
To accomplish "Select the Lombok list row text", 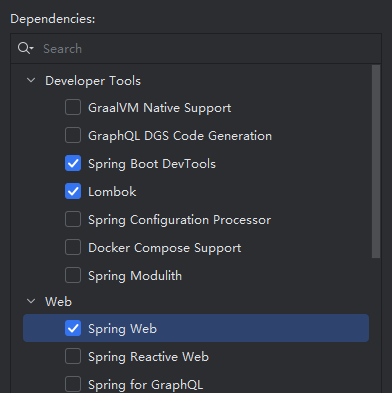I will tap(112, 192).
